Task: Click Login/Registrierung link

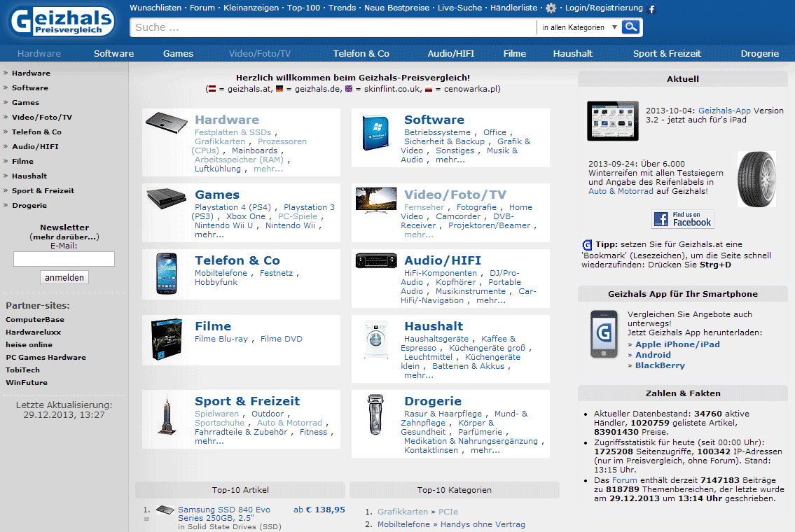Action: (x=604, y=8)
